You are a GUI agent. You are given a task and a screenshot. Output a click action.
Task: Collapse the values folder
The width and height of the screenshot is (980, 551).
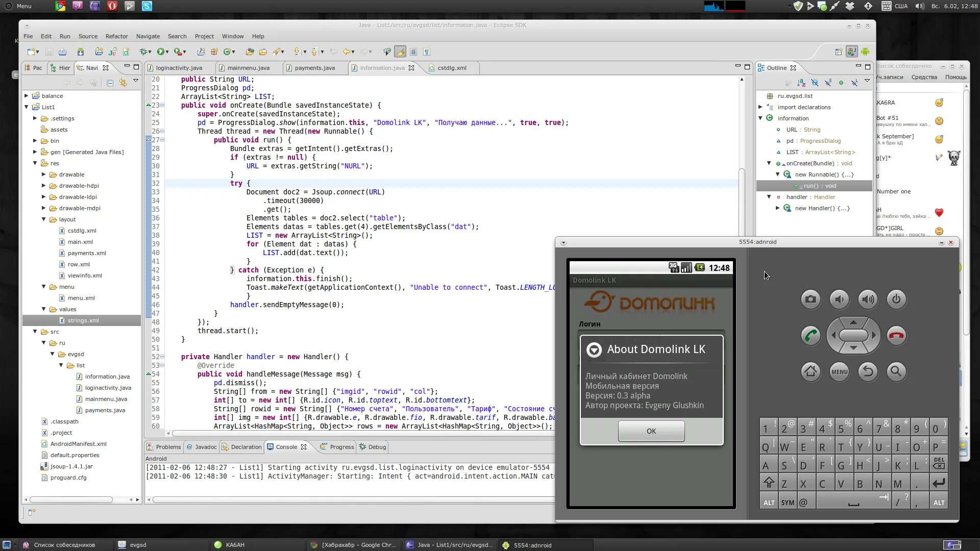pyautogui.click(x=44, y=309)
